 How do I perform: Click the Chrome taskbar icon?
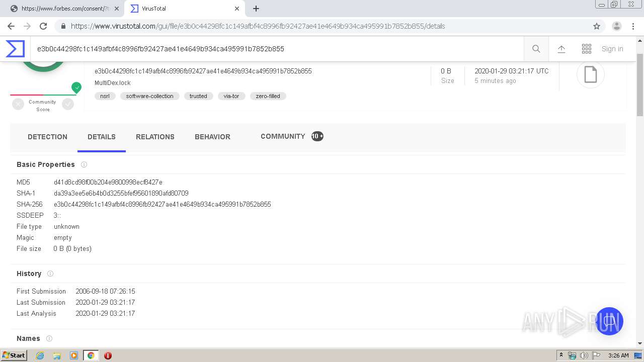pyautogui.click(x=91, y=355)
